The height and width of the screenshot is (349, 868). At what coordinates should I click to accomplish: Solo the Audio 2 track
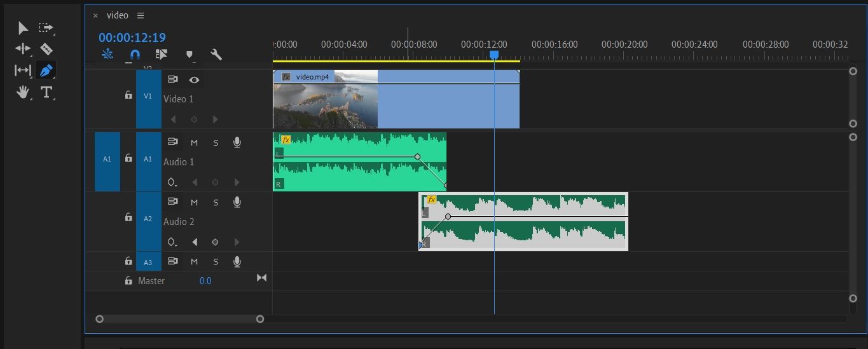pos(216,202)
